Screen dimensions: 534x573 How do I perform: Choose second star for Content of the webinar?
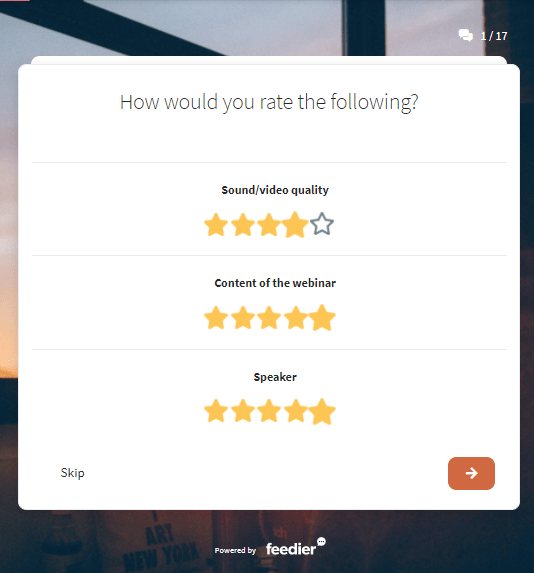coord(243,318)
